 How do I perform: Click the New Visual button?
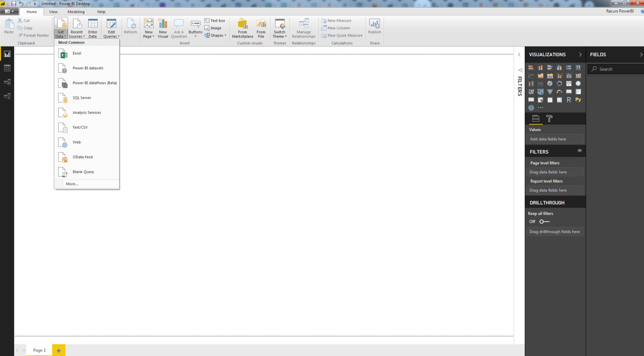163,28
